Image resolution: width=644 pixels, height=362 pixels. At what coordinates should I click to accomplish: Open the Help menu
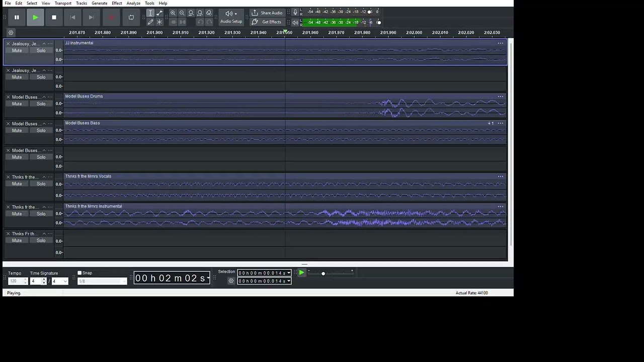(163, 4)
